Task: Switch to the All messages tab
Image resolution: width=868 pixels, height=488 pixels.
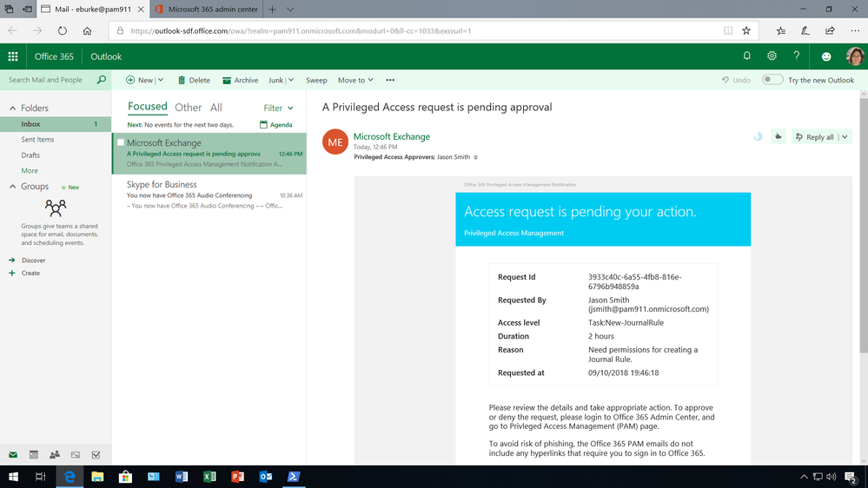Action: click(215, 108)
